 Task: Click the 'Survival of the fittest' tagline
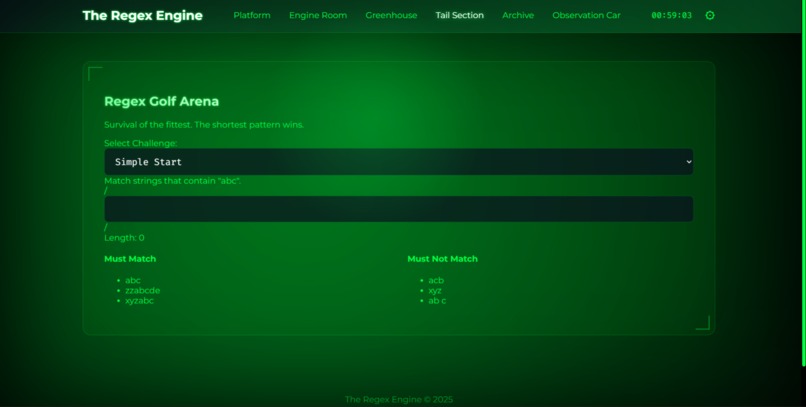pos(204,125)
